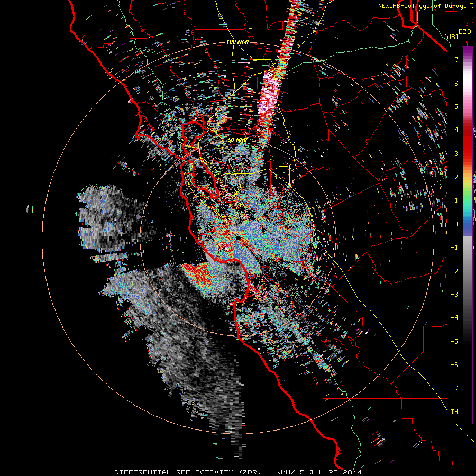The image size is (476, 476).
Task: Click the "50 NMI" range ring label
Action: point(237,140)
